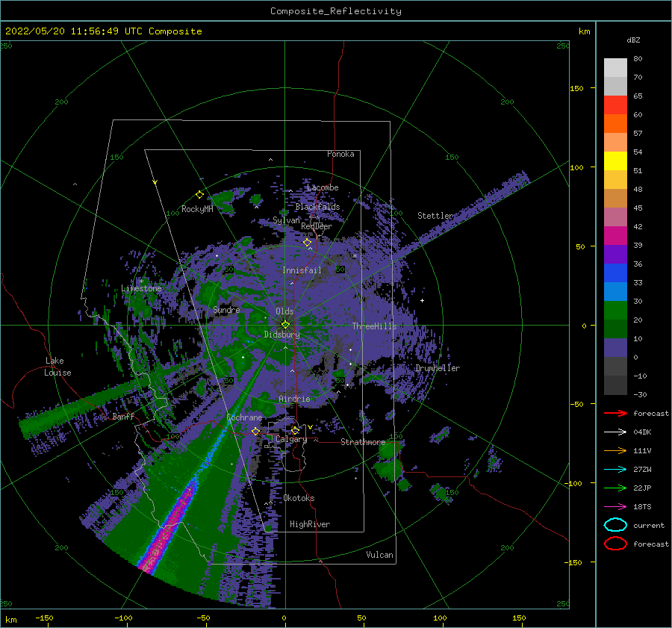Click the Blackfalds label
Screen dimensions: 672x628
pos(317,207)
